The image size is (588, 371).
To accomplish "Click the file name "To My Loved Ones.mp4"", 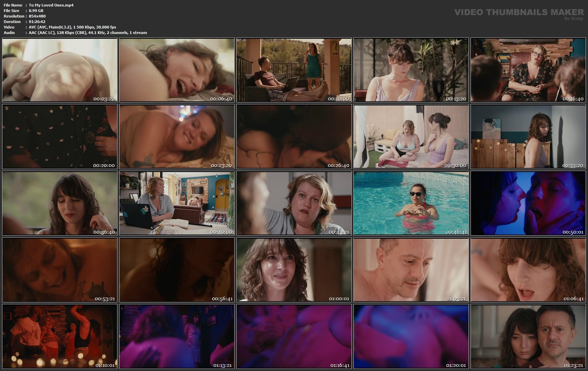I will [51, 5].
